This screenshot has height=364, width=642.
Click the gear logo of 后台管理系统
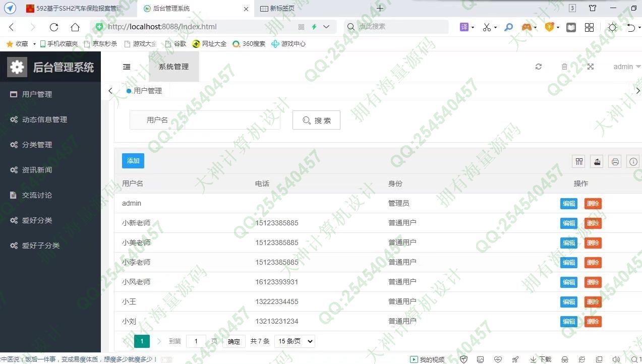(x=17, y=67)
